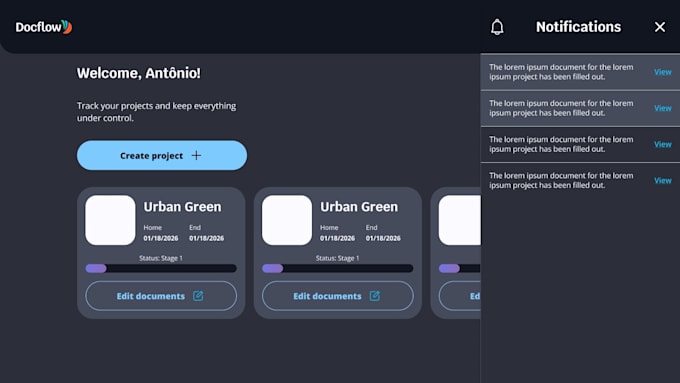Edit documents for first Urban Green project
Viewport: 680px width, 383px height.
pyautogui.click(x=161, y=296)
